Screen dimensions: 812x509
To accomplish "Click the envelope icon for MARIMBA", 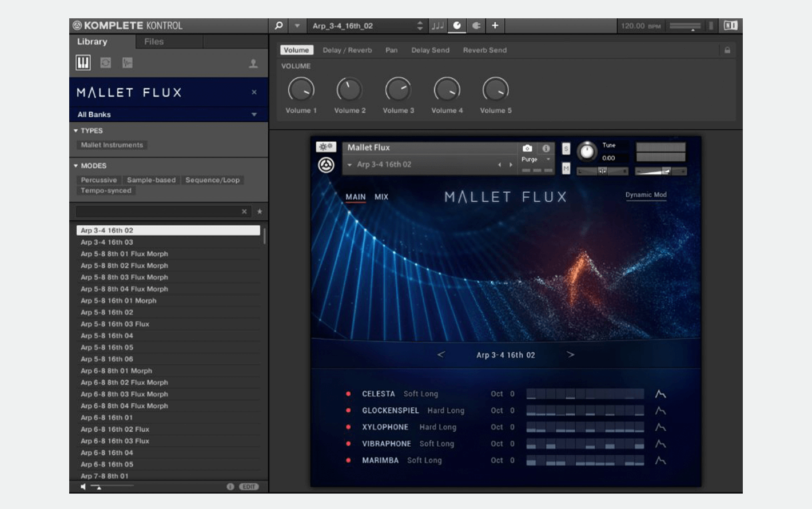I will click(x=660, y=460).
